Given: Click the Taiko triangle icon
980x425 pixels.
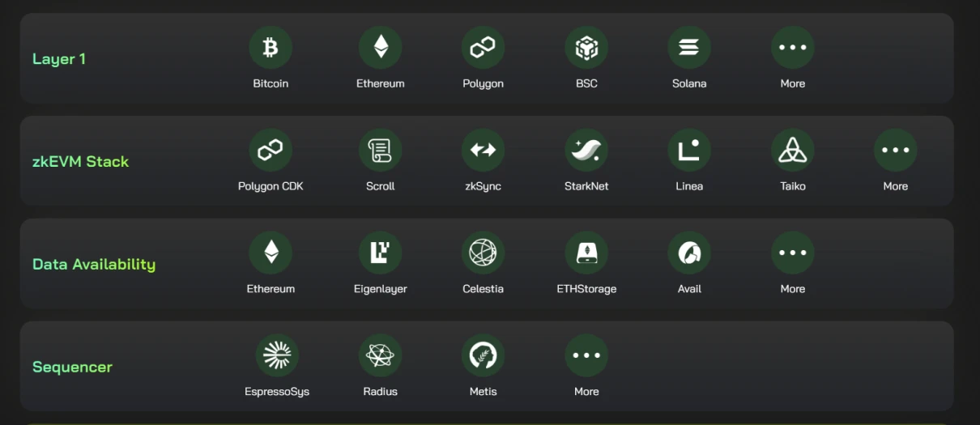Looking at the screenshot, I should 792,151.
